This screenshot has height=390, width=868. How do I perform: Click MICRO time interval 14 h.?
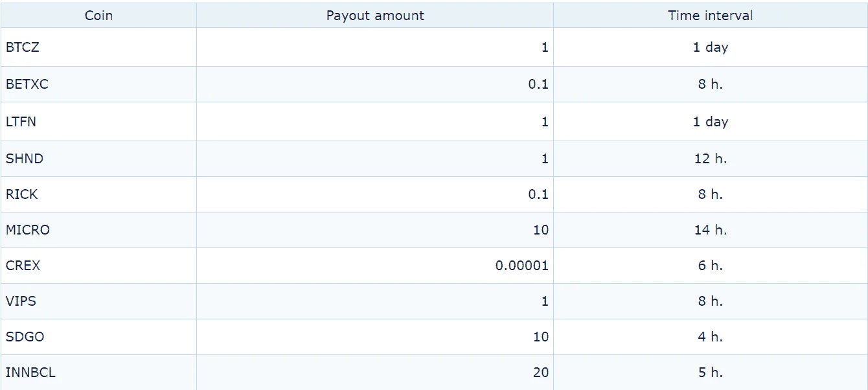point(711,230)
